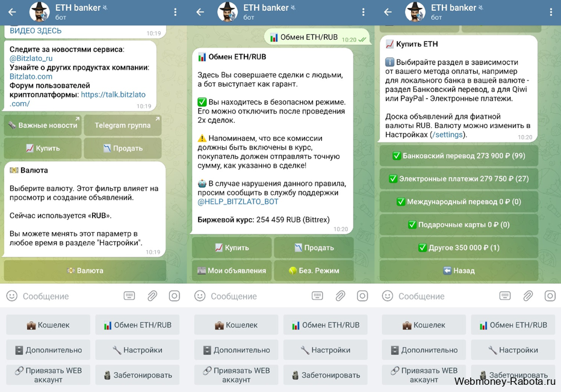Open Telegram группа external link button
The width and height of the screenshot is (561, 392).
[x=123, y=125]
